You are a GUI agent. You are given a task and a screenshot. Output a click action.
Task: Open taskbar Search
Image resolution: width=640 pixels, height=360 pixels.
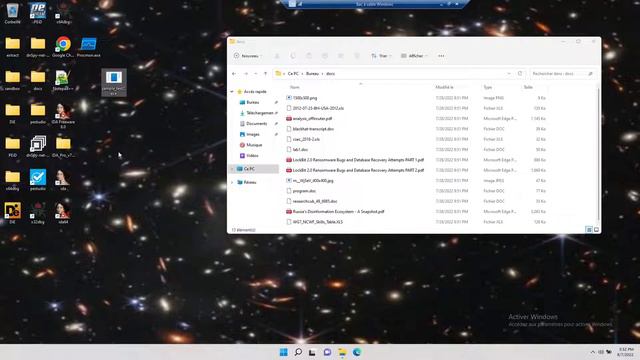point(298,352)
